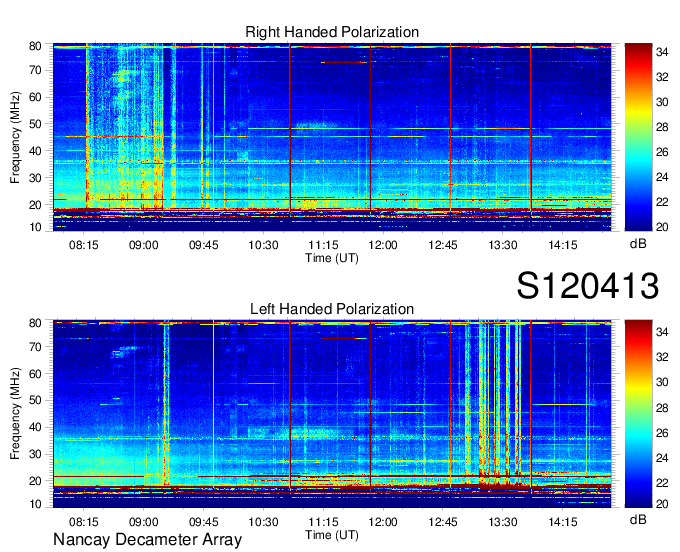
Task: Click the 11:15 time tick of Right Handed plot
Action: 323,245
